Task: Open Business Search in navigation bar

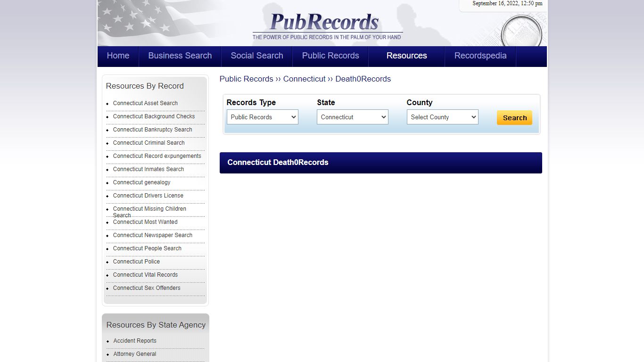Action: pyautogui.click(x=180, y=56)
